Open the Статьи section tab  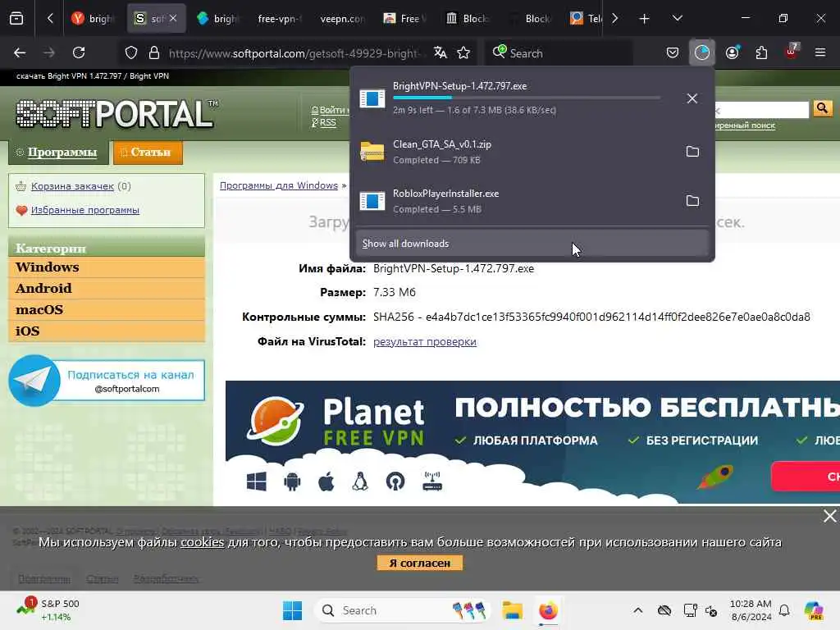click(148, 152)
